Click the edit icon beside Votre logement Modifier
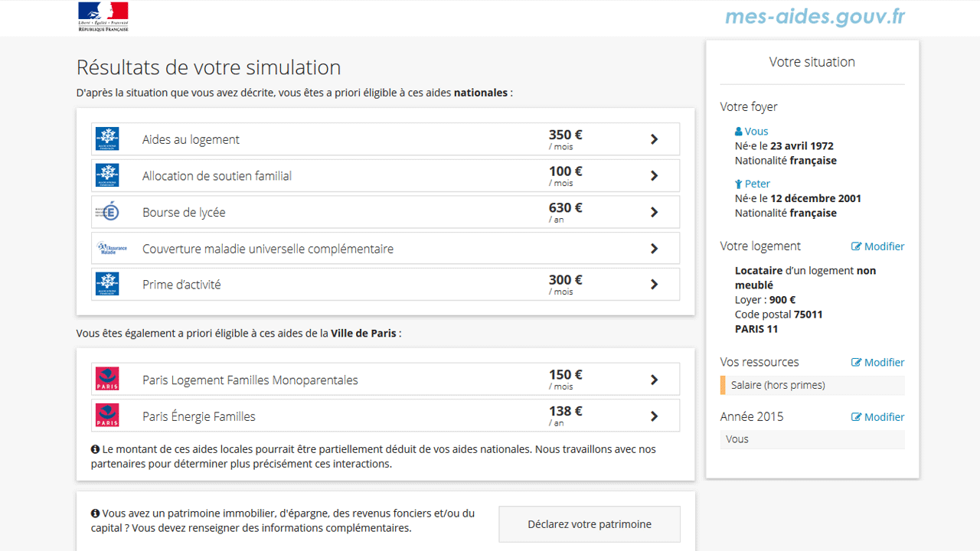Viewport: 980px width, 551px height. (x=857, y=246)
